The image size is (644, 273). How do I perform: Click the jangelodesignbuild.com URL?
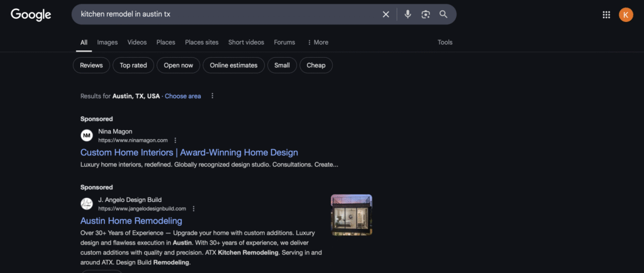point(142,209)
